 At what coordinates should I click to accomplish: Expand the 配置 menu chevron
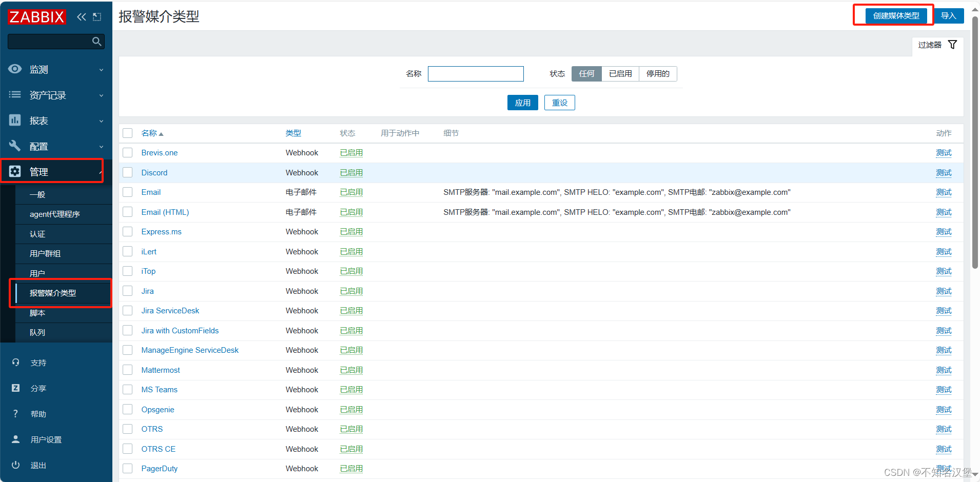(x=101, y=147)
